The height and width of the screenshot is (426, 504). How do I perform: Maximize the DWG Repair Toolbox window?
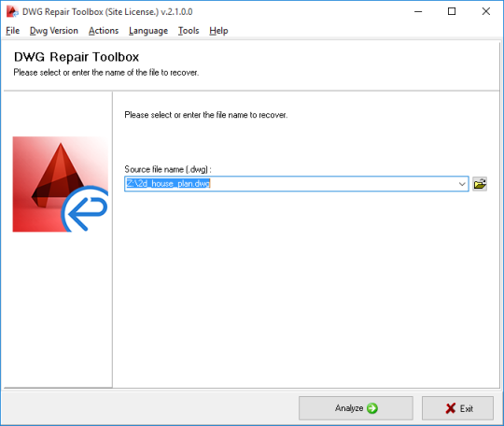pos(452,11)
